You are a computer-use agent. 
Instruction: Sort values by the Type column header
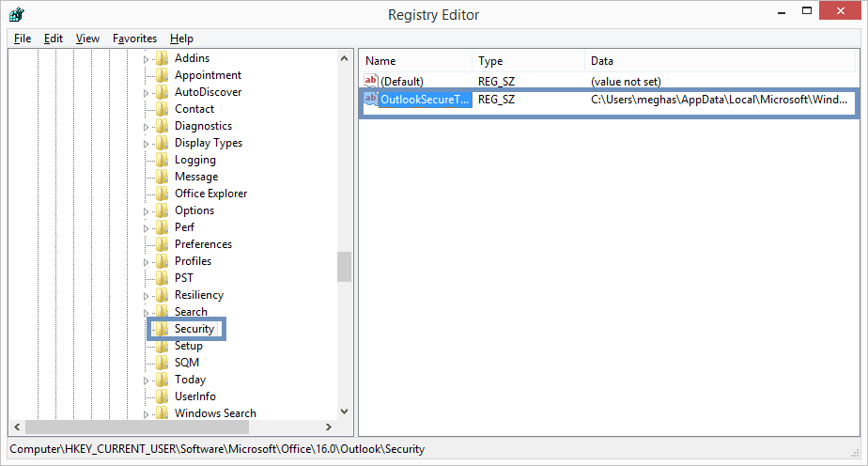528,61
